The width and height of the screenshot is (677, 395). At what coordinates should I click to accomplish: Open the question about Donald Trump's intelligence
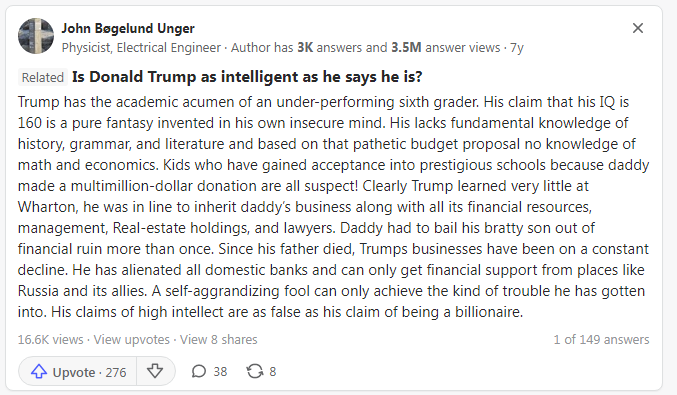tap(247, 77)
